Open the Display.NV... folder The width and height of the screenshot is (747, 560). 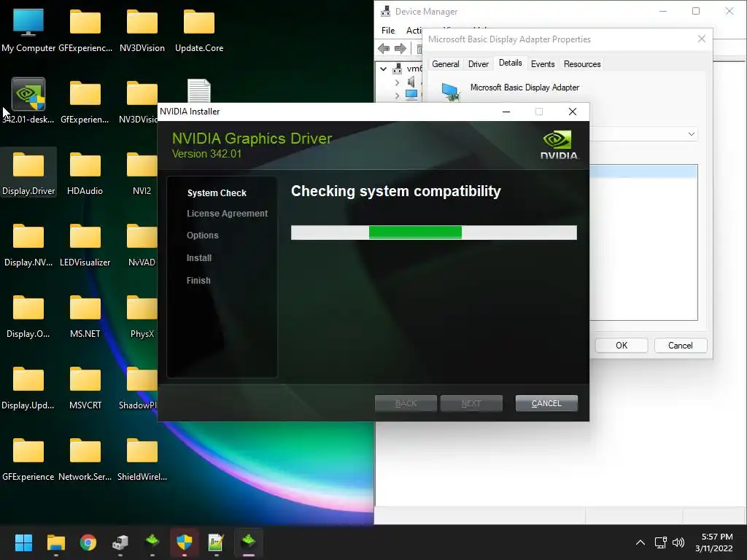(x=28, y=244)
